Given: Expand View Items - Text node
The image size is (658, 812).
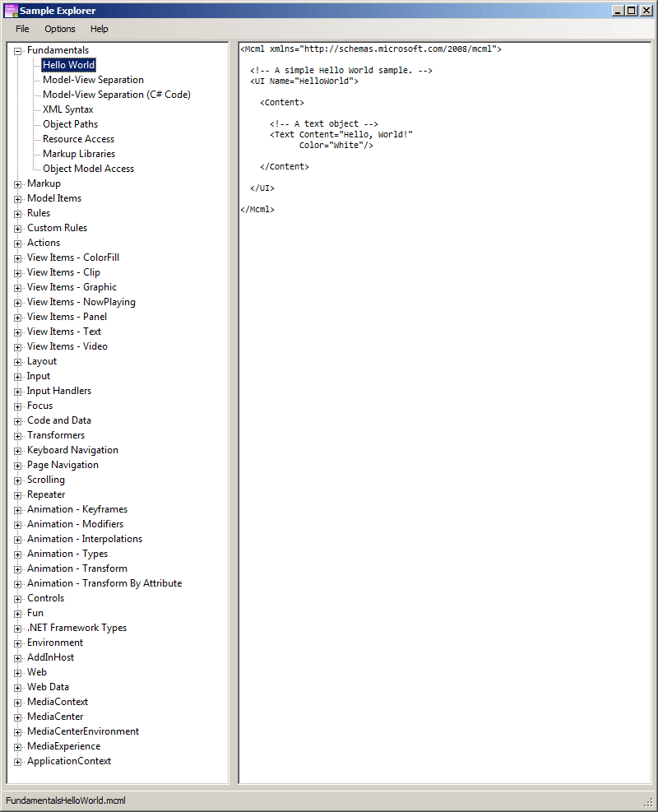Looking at the screenshot, I should [x=17, y=332].
